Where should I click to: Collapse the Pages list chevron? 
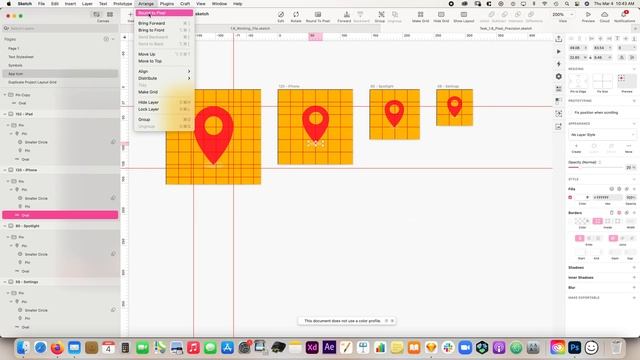click(113, 39)
